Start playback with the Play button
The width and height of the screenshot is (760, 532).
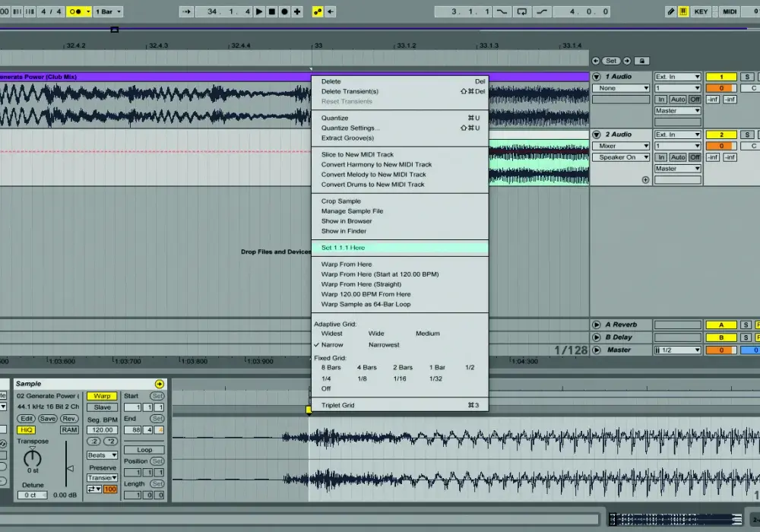(x=259, y=11)
